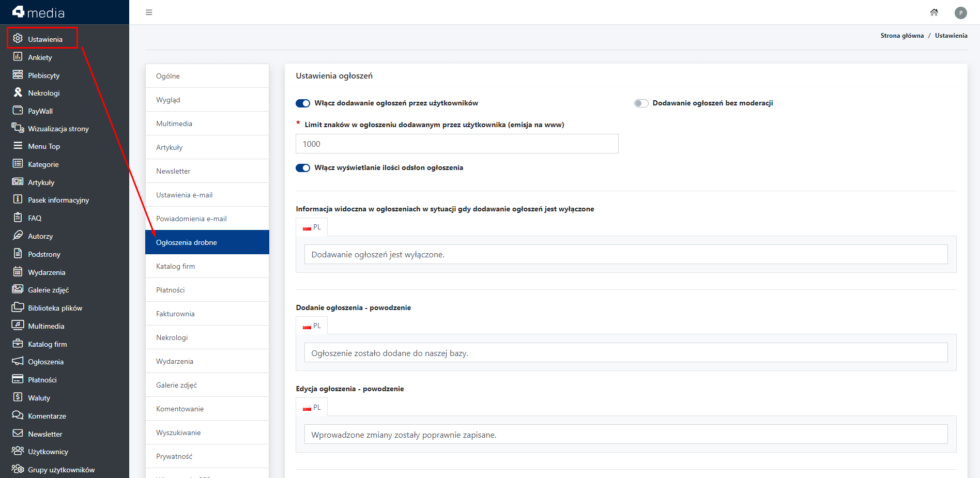Open the user avatar P menu
The image size is (980, 478).
coord(961,13)
